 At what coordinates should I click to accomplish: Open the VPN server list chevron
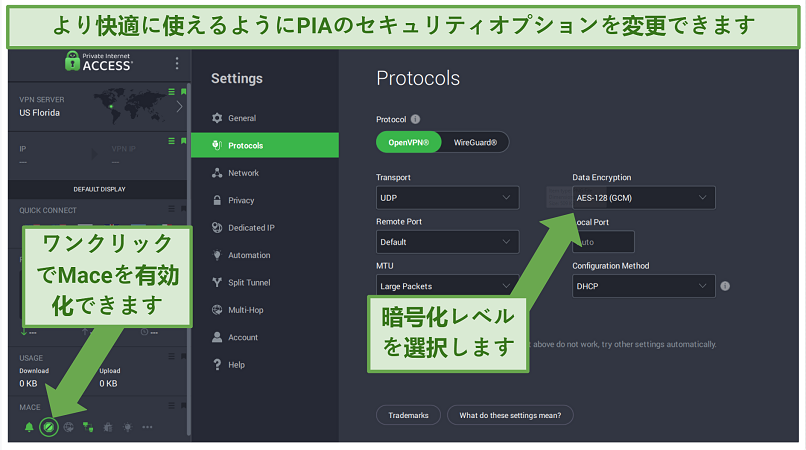pyautogui.click(x=179, y=107)
